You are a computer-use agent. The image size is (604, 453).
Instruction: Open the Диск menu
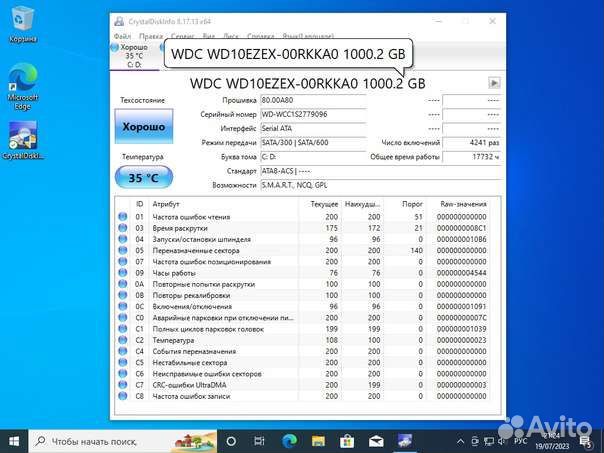click(x=231, y=36)
